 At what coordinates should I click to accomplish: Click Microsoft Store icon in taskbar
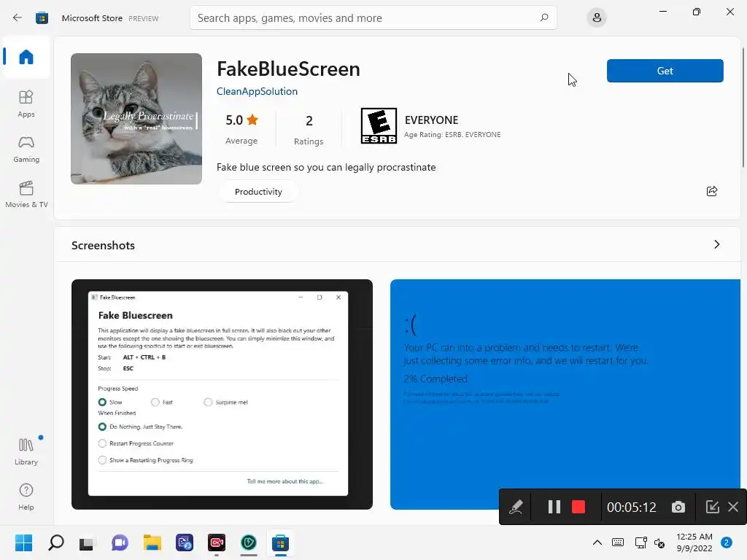coord(281,542)
